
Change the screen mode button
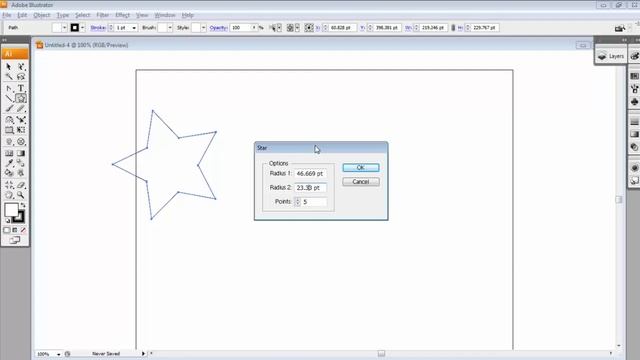(x=15, y=240)
